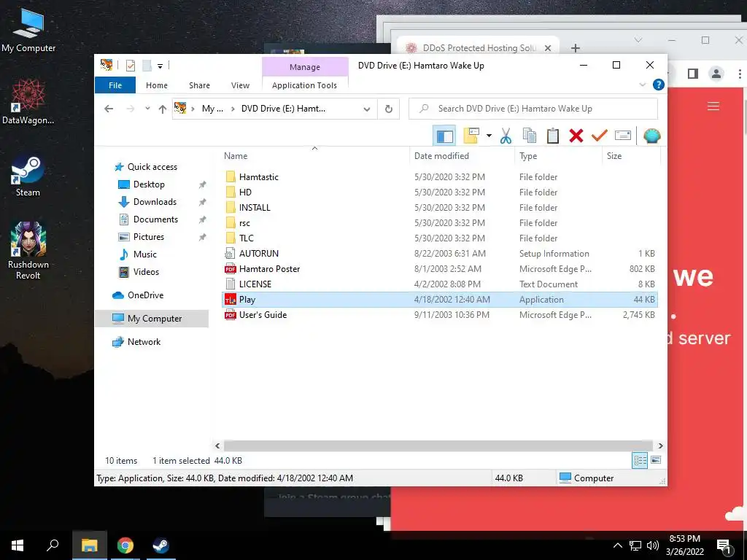This screenshot has width=747, height=560.
Task: Switch to Large icons view in status bar
Action: 656,460
